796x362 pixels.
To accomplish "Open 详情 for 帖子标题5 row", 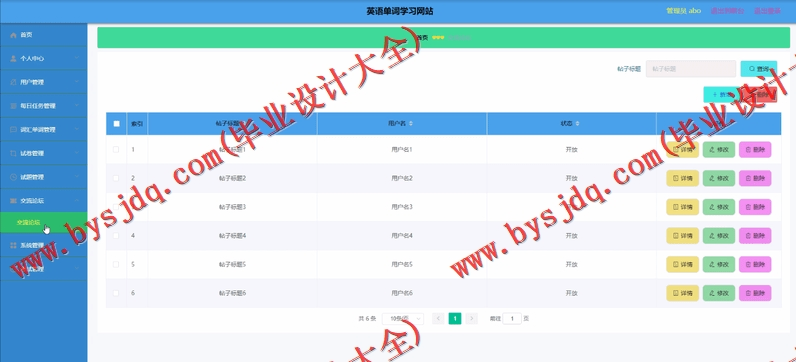I will (x=682, y=265).
